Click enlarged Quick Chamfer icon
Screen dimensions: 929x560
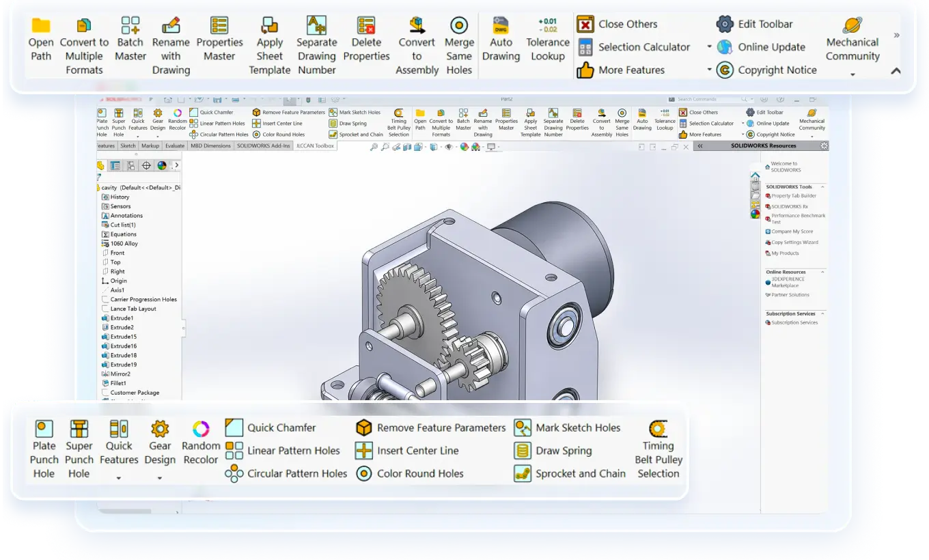click(x=234, y=428)
